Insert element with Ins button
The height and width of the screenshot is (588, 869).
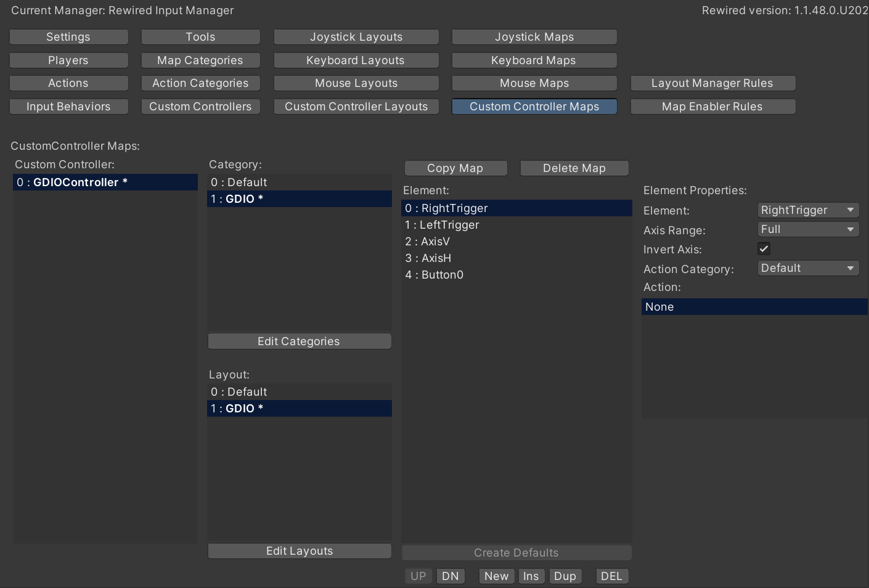click(x=531, y=576)
